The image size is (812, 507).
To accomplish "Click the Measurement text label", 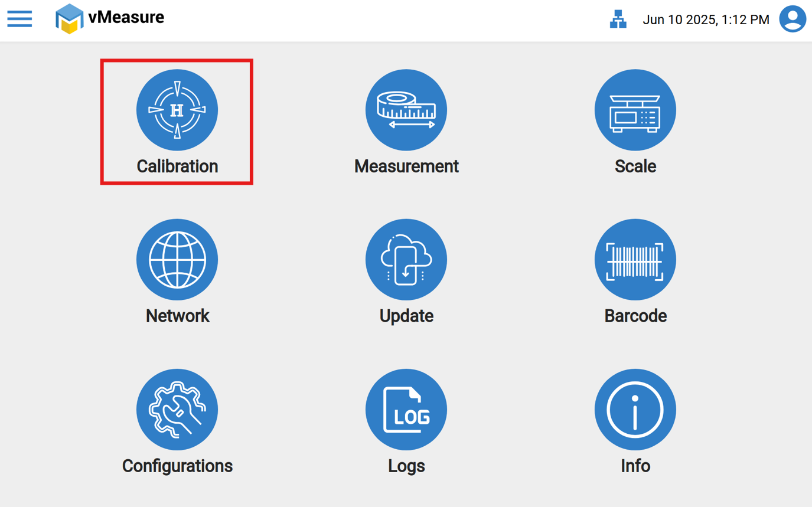I will 406,166.
